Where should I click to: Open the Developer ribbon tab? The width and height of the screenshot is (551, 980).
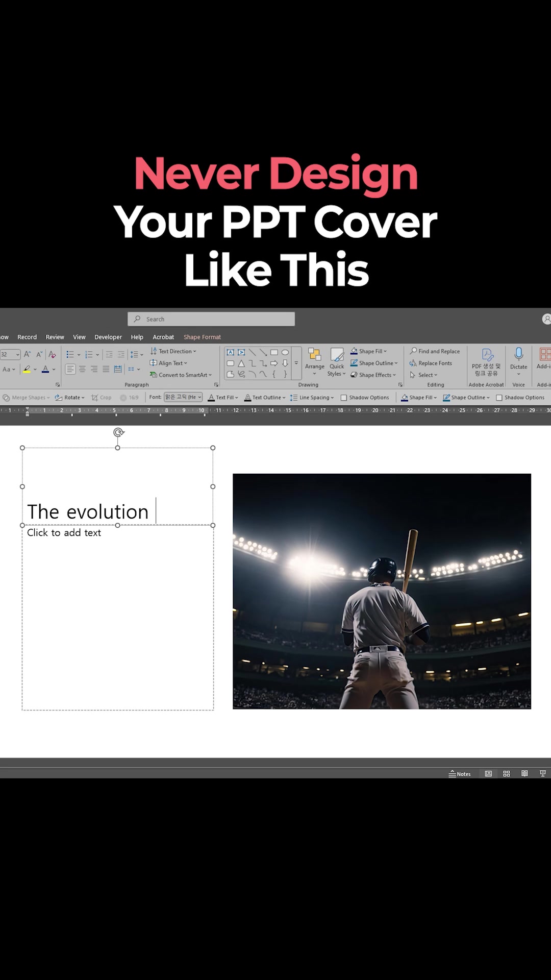[x=108, y=337]
